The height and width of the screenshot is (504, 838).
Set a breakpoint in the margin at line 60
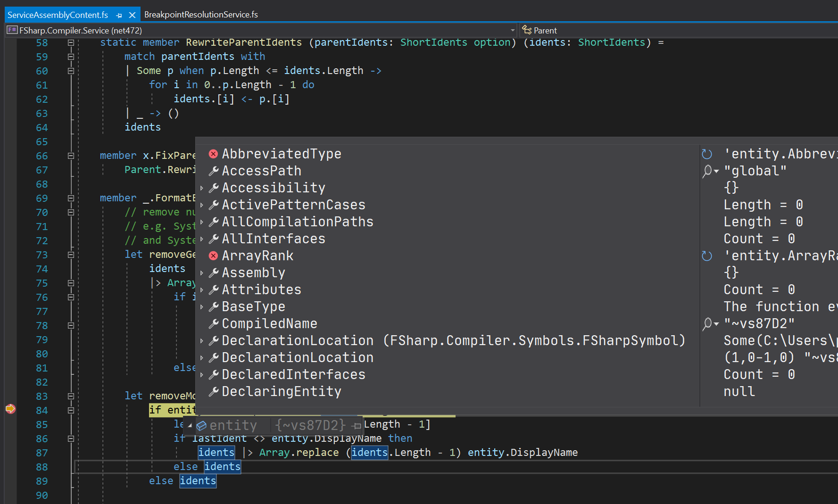[10, 71]
